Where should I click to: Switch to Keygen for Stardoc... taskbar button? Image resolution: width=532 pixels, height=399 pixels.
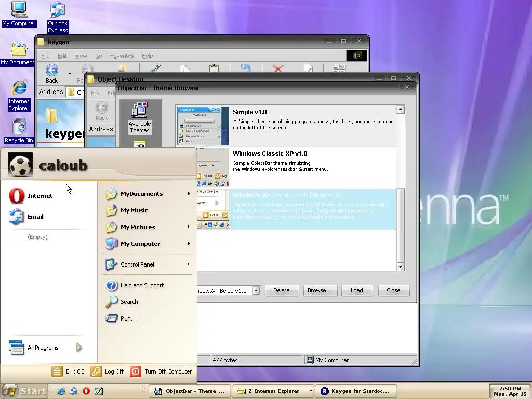[x=356, y=391]
